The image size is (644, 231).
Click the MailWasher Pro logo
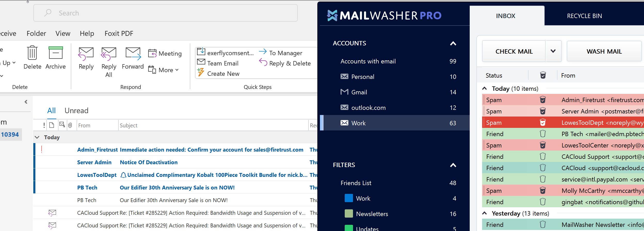(x=384, y=15)
